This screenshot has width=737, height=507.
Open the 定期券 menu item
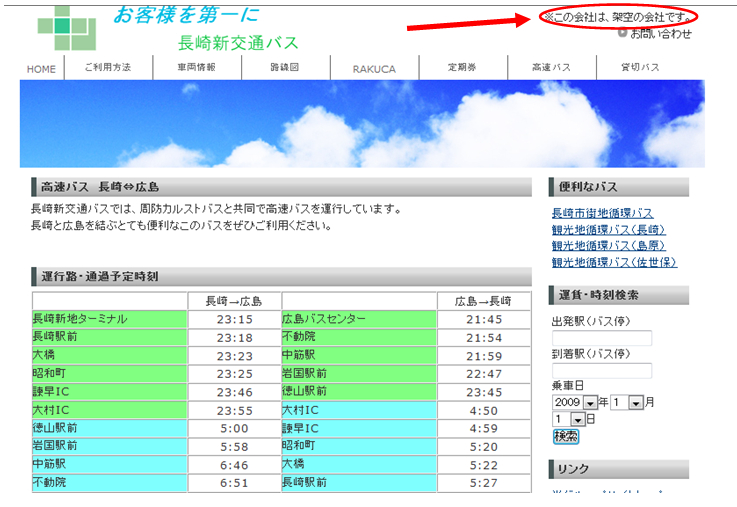coord(462,67)
